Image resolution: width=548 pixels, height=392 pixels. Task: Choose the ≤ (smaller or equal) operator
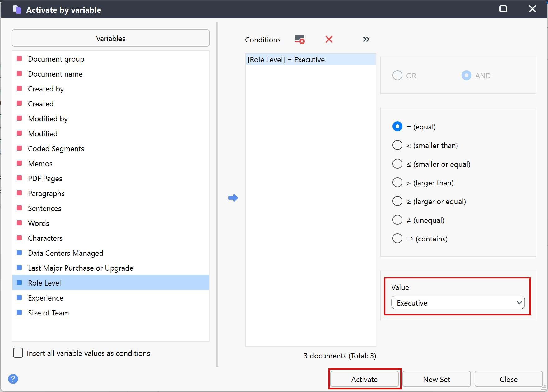click(x=397, y=164)
